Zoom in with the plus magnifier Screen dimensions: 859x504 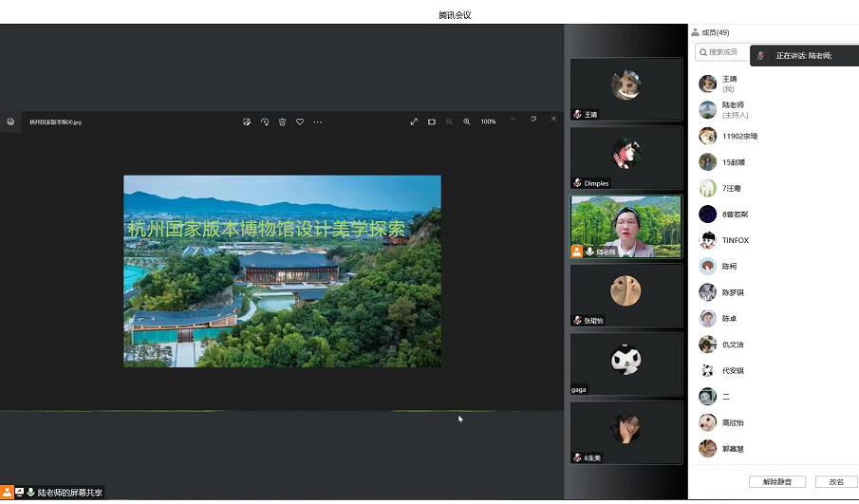(466, 121)
